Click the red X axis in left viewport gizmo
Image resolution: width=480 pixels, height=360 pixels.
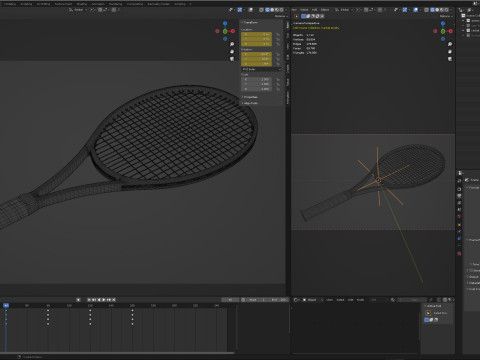[233, 31]
